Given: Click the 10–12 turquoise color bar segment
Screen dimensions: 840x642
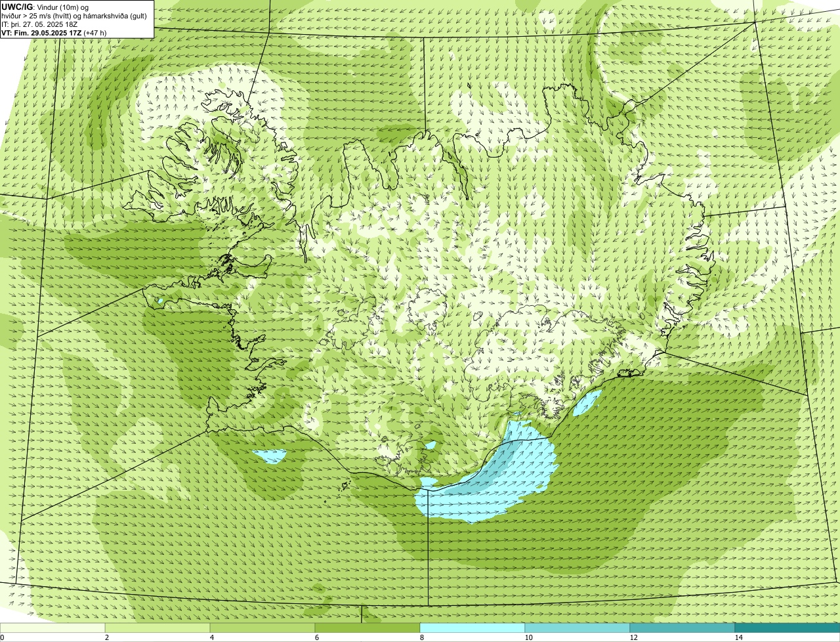Looking at the screenshot, I should (x=577, y=628).
